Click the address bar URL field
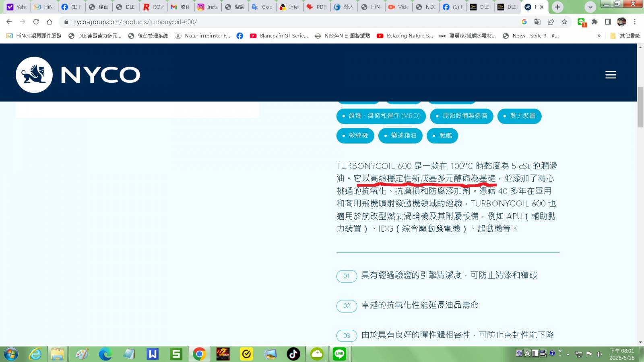Image resolution: width=644 pixels, height=362 pixels. (282, 22)
